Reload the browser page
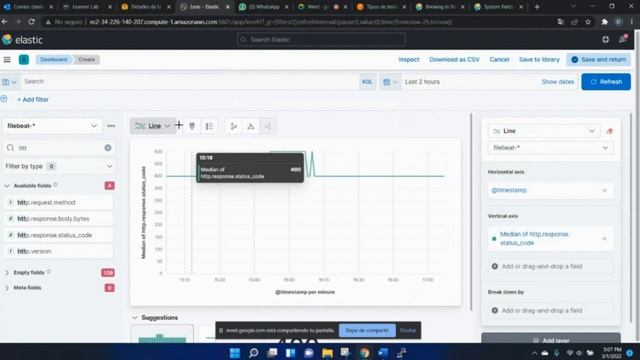 [31, 22]
